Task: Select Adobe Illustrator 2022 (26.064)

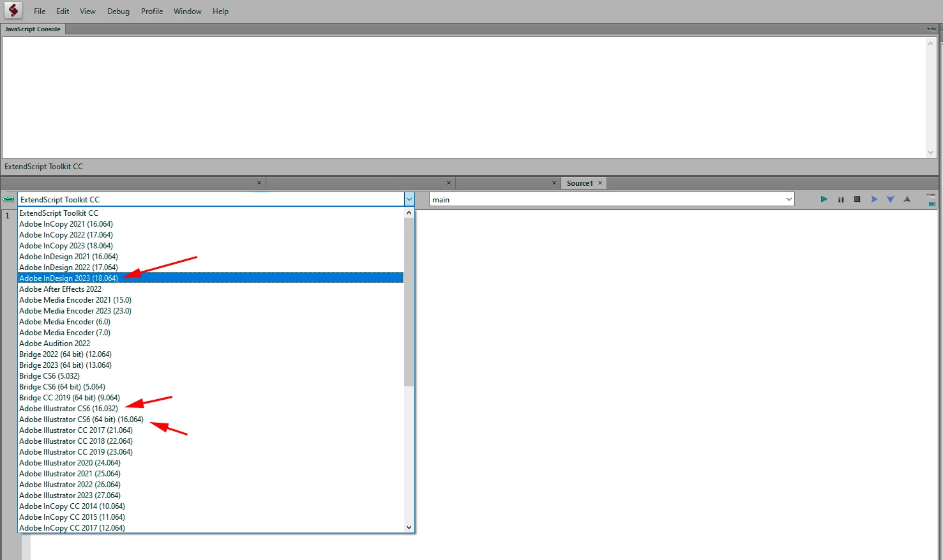Action: pos(211,485)
